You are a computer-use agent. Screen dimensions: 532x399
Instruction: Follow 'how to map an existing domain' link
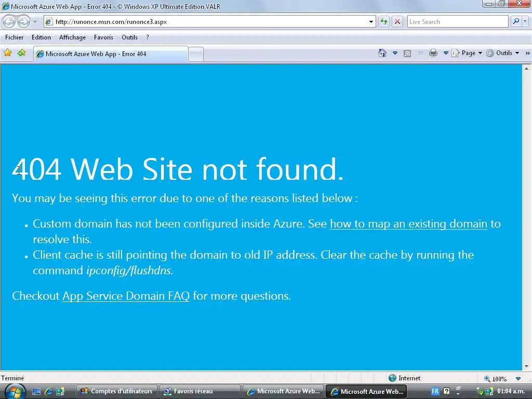pos(408,224)
